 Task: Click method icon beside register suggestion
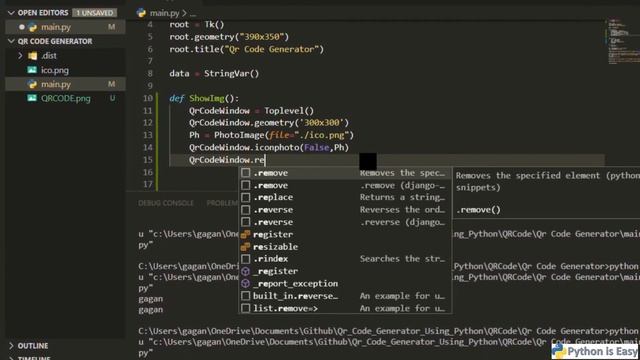pos(245,234)
